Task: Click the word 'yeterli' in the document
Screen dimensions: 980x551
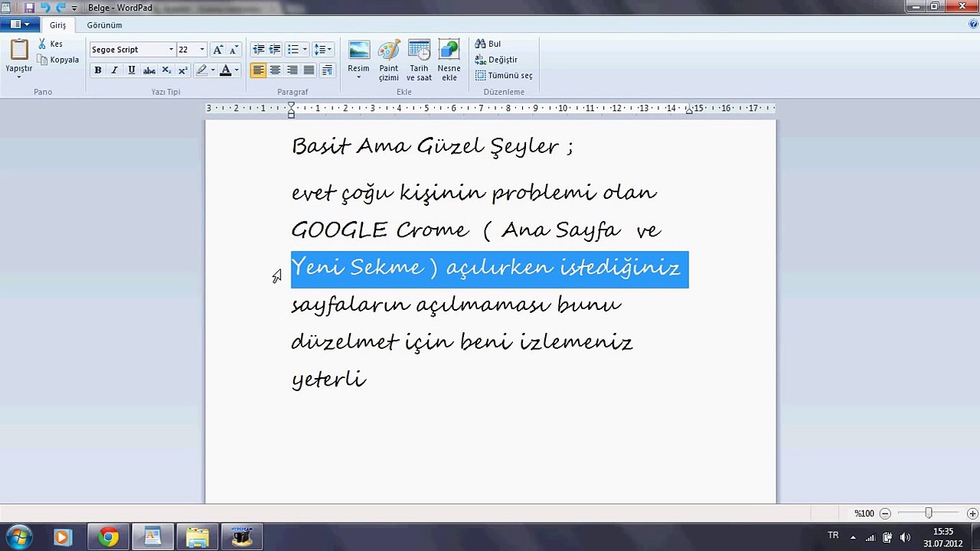Action: pos(329,379)
